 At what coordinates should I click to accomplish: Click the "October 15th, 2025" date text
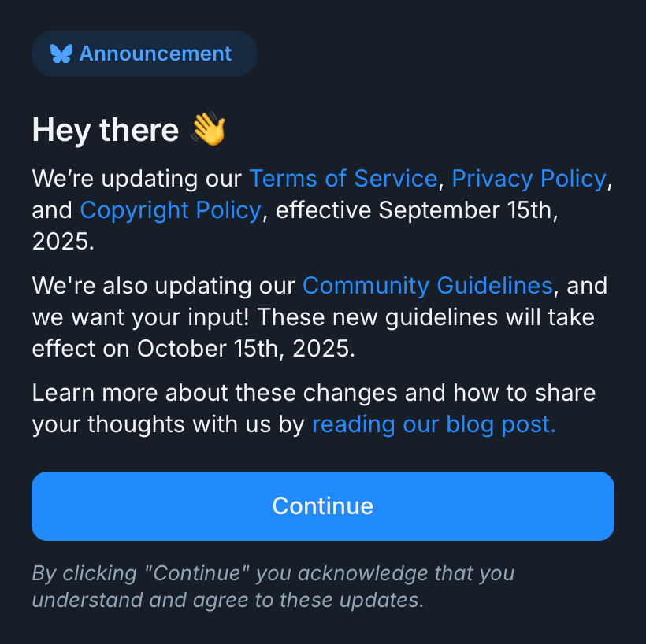pos(246,348)
